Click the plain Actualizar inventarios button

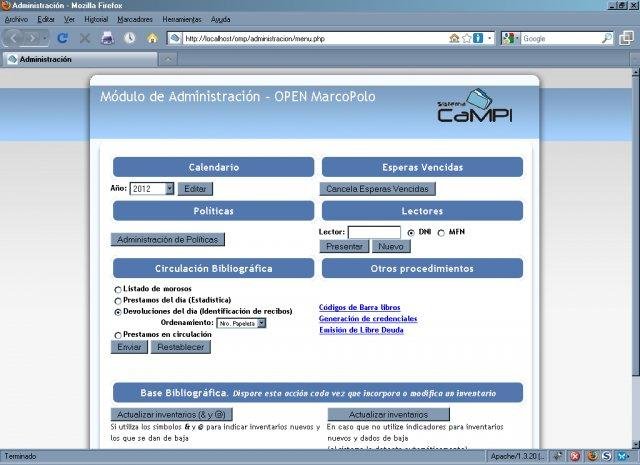[389, 414]
